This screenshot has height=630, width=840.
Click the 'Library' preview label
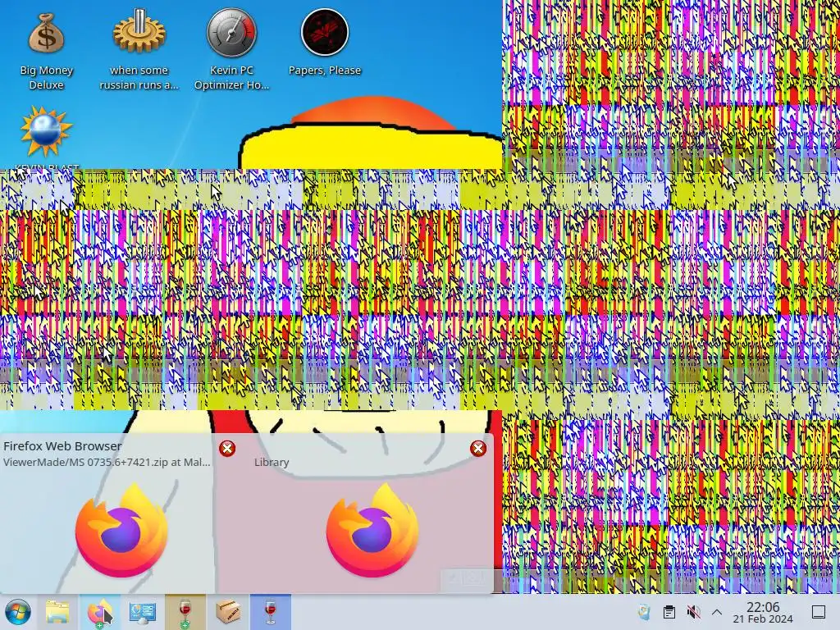pyautogui.click(x=272, y=462)
